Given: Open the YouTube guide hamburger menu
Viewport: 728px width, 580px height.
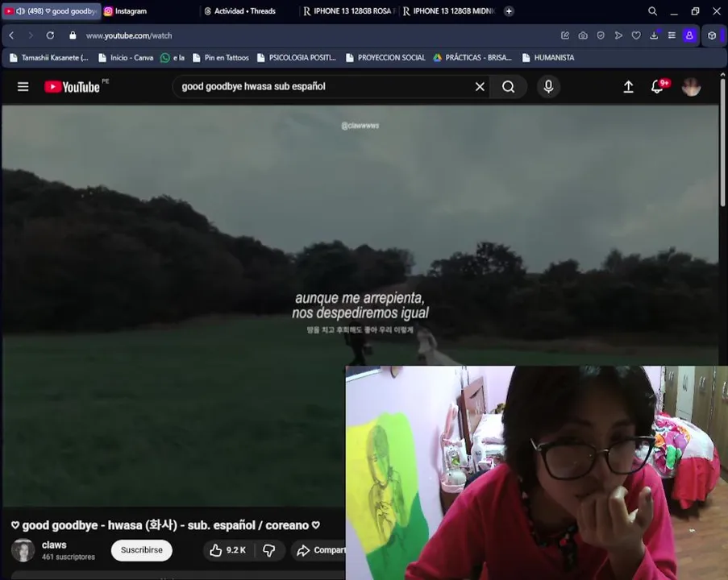Looking at the screenshot, I should [23, 87].
